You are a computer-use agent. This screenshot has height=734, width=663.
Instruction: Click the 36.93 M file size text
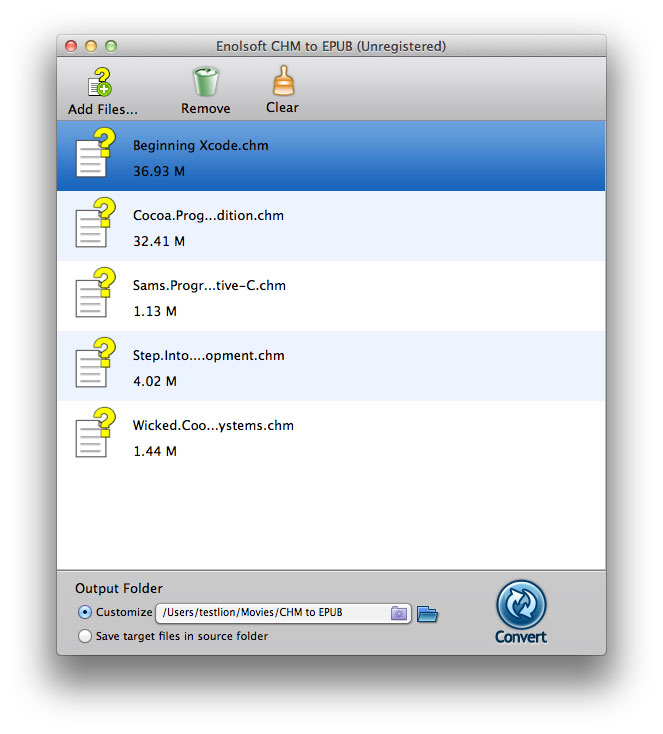(x=159, y=171)
